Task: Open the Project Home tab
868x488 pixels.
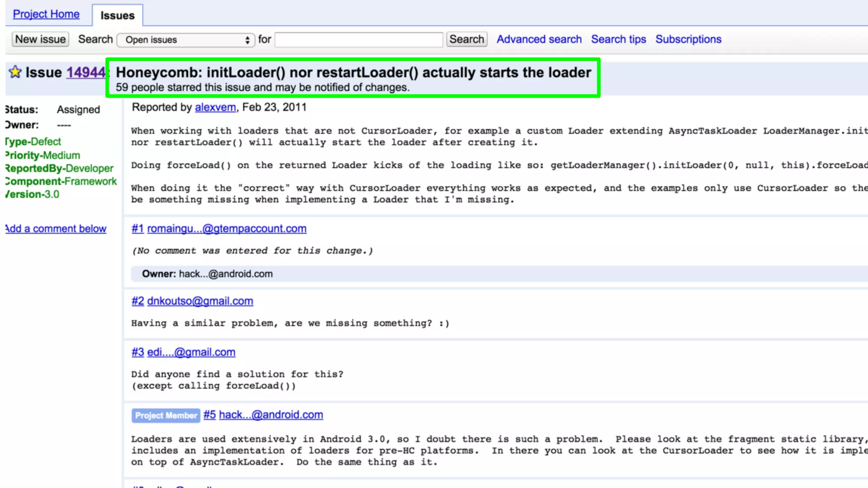Action: [x=46, y=14]
